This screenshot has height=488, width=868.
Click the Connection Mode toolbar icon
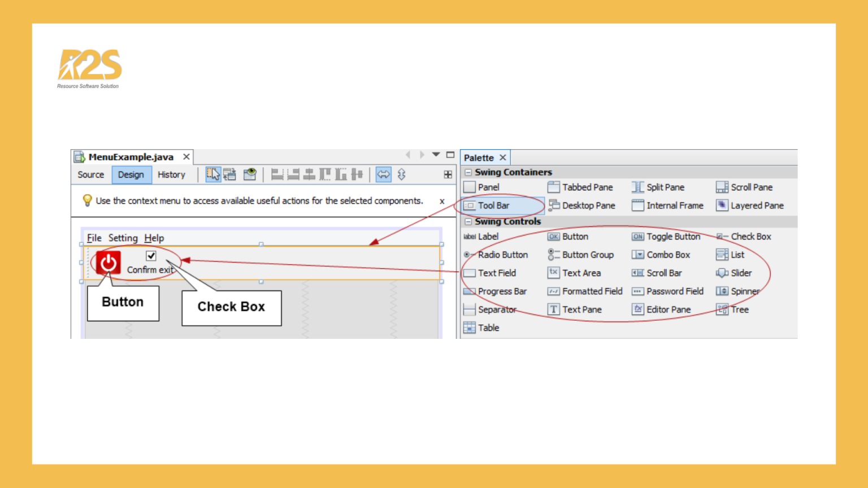pos(229,175)
